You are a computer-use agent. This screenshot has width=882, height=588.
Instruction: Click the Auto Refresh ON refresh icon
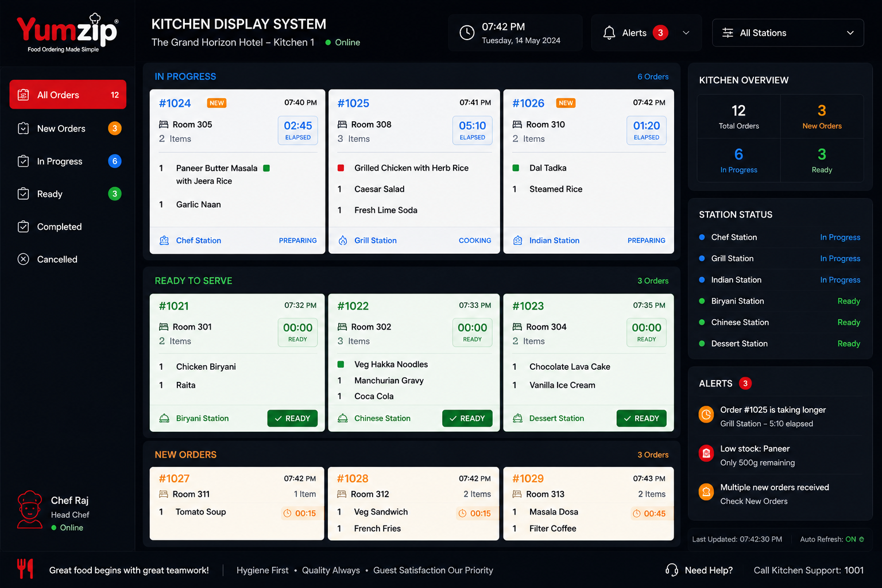pyautogui.click(x=861, y=539)
